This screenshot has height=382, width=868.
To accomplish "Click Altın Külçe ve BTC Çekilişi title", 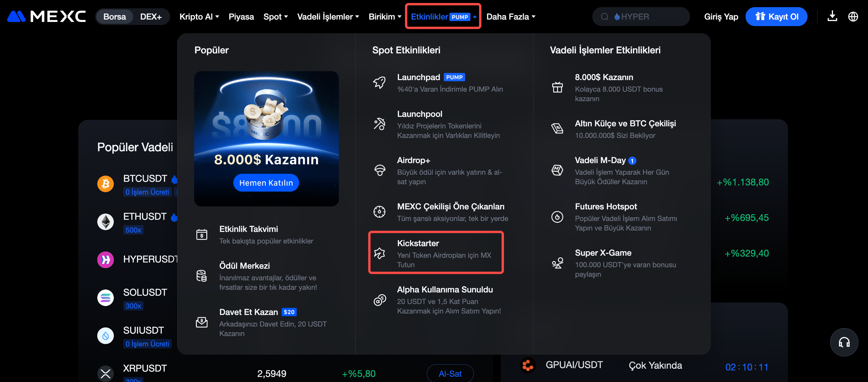I will [625, 123].
